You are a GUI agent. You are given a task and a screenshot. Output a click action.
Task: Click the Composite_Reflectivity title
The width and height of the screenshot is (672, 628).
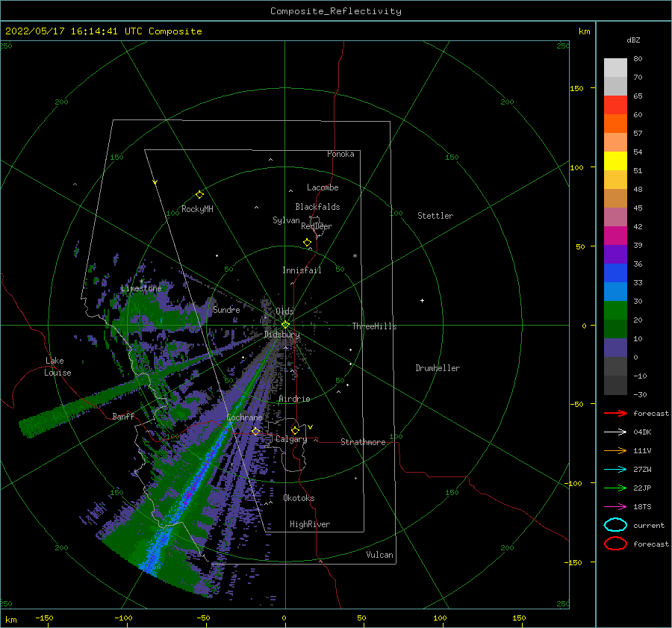[x=335, y=11]
